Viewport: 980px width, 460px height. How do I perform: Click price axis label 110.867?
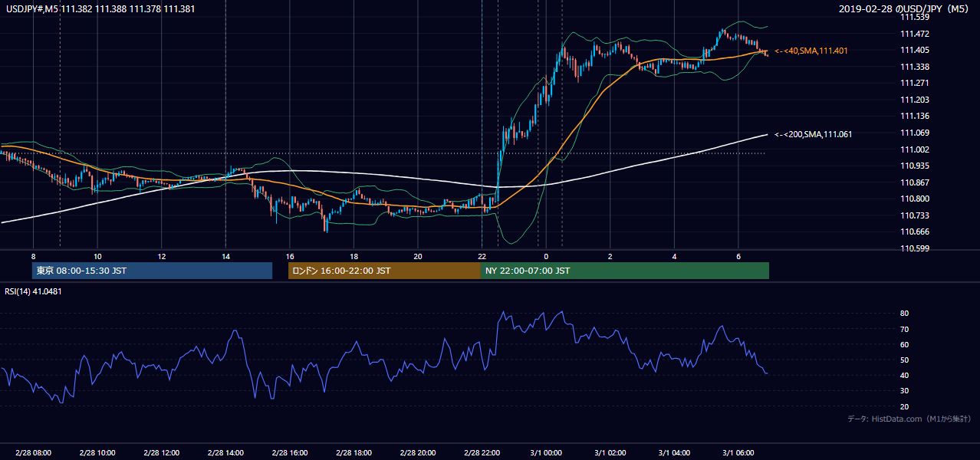[x=916, y=182]
